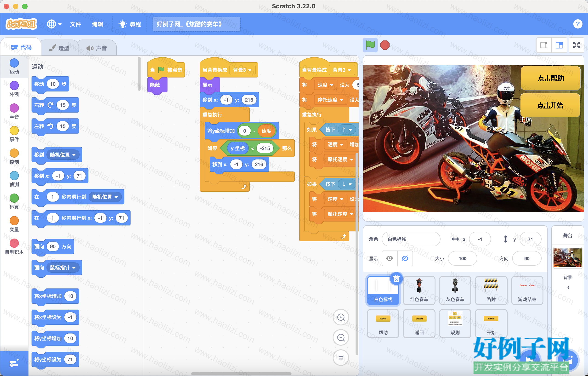Delete the 白色标线 sprite with trash icon
The height and width of the screenshot is (376, 588).
pos(396,279)
